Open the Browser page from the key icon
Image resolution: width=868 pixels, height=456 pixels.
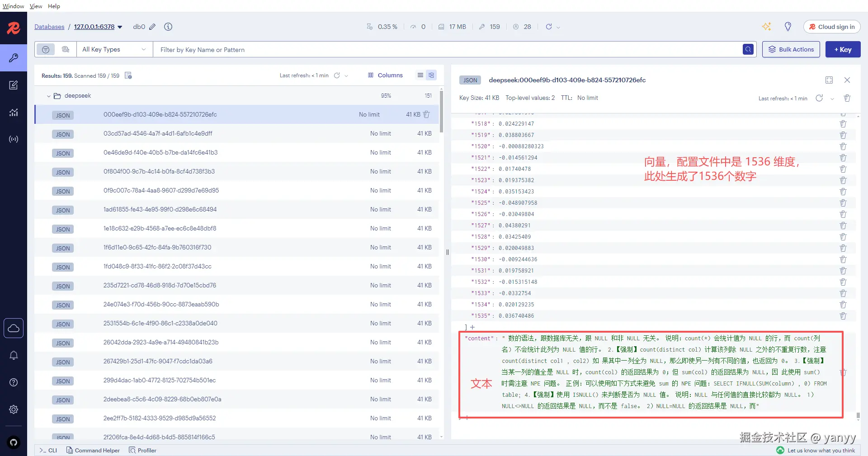pos(14,57)
